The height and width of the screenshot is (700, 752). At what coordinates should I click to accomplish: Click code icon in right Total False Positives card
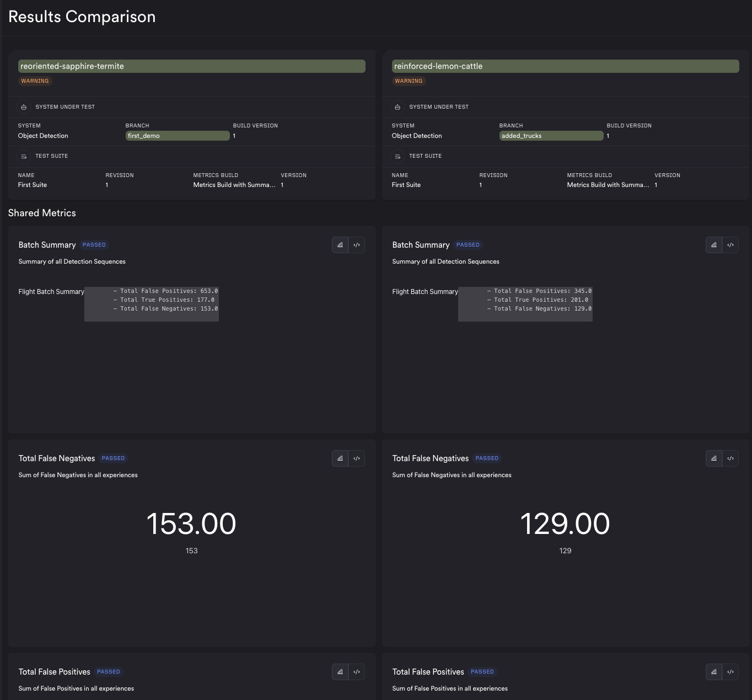click(x=730, y=672)
